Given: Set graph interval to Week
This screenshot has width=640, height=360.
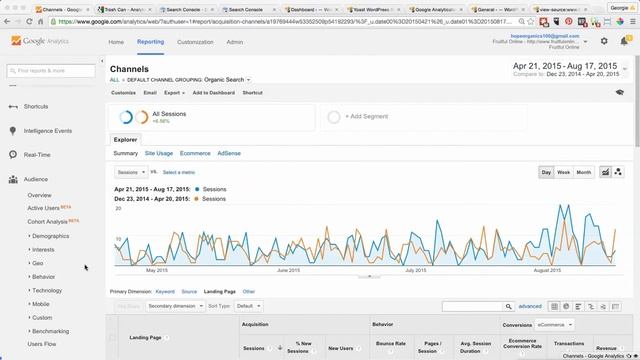Looking at the screenshot, I should (563, 172).
